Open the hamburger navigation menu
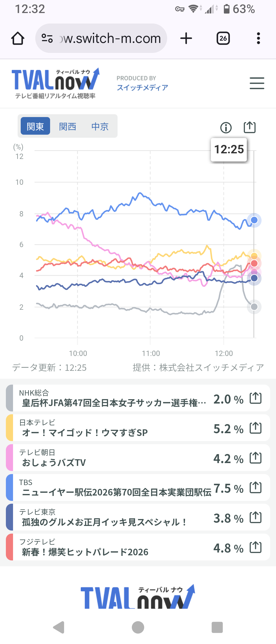Viewport: 276px width, 644px height. [257, 83]
